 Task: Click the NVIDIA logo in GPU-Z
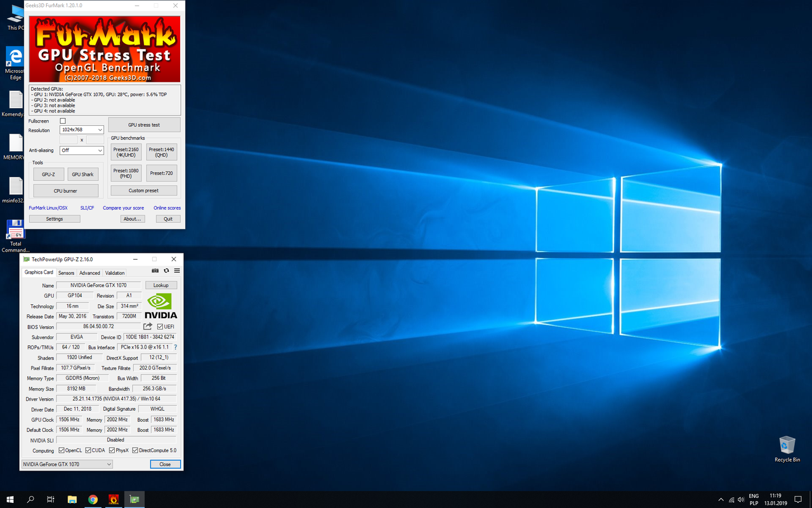tap(161, 306)
